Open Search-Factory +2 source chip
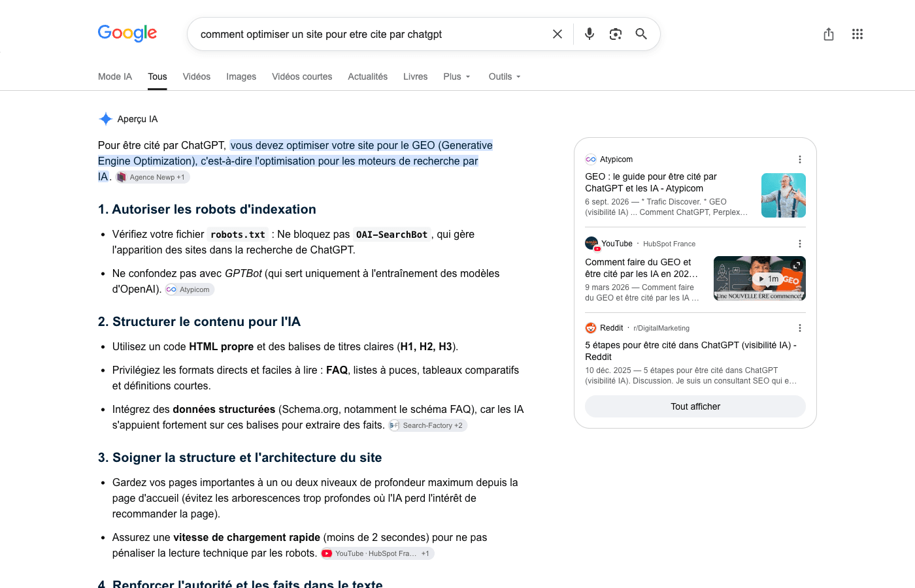915x588 pixels. [427, 425]
